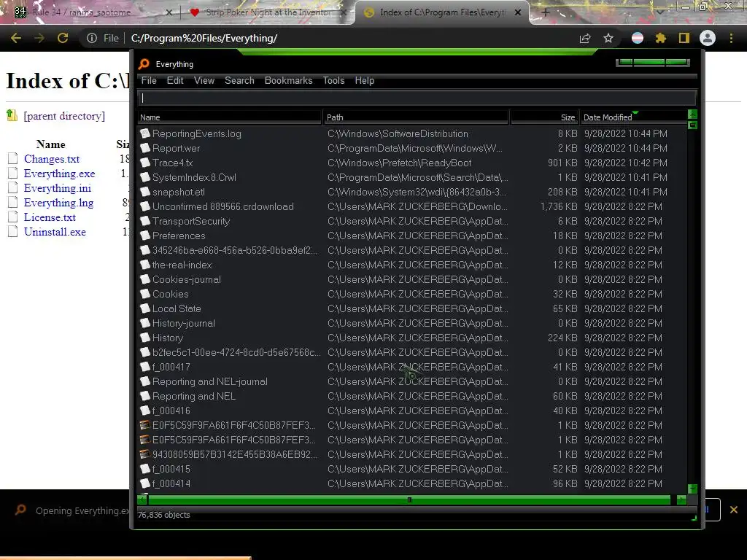
Task: Select the Local State file icon
Action: (x=145, y=308)
